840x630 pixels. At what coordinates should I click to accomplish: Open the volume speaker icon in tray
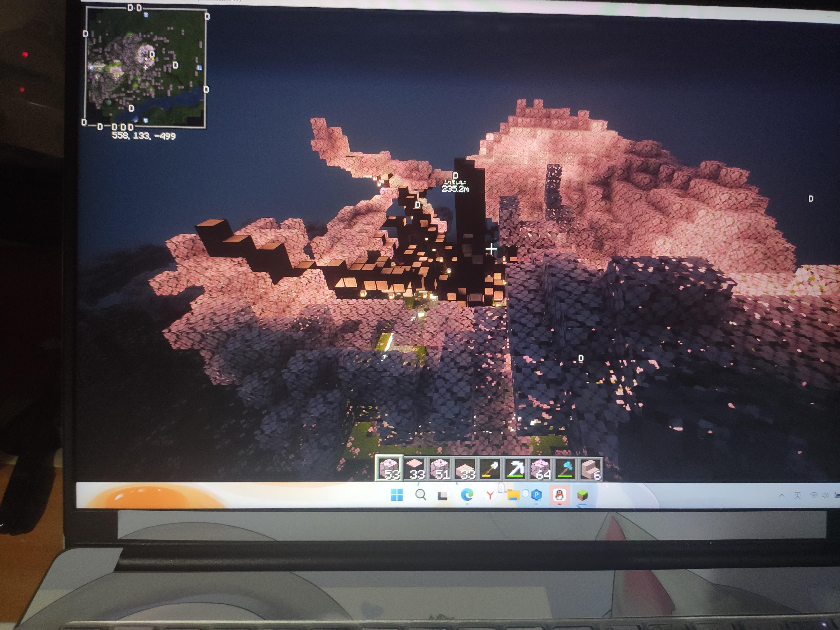[x=825, y=495]
